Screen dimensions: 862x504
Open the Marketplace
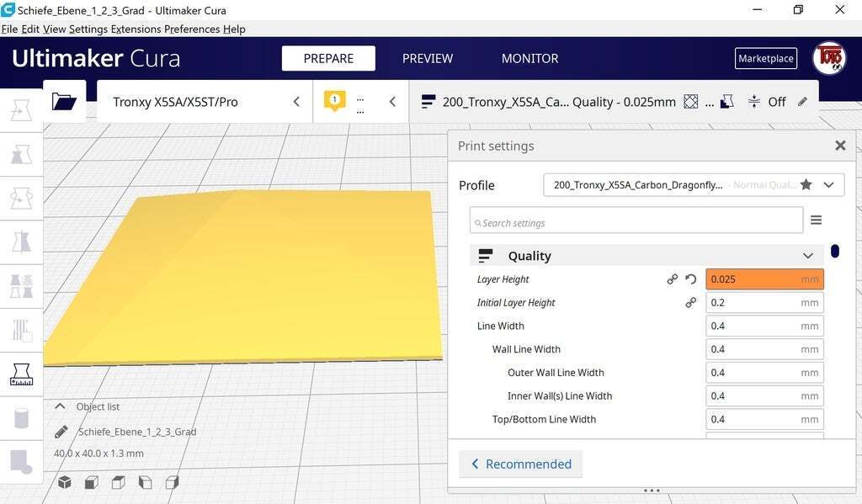pyautogui.click(x=766, y=58)
